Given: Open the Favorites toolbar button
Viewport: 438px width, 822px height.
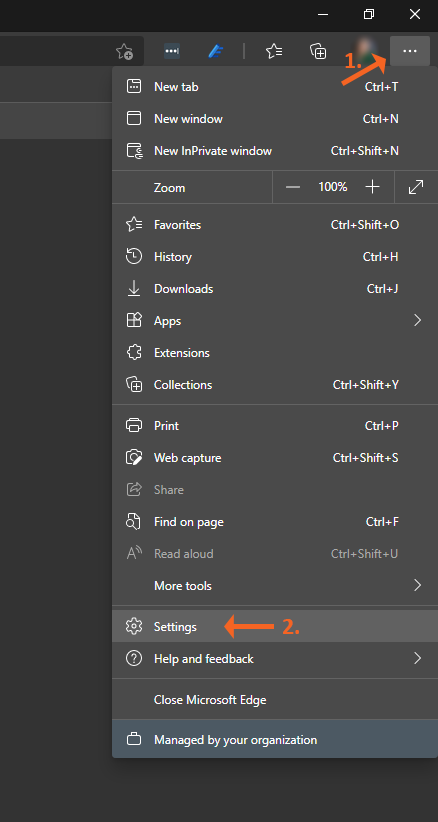Looking at the screenshot, I should point(274,51).
